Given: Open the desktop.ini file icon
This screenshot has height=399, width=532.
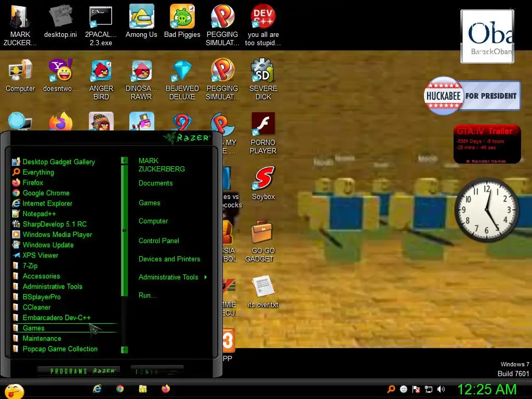Looking at the screenshot, I should [x=60, y=21].
